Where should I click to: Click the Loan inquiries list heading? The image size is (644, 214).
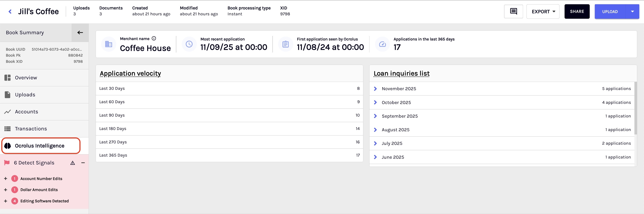pos(401,73)
